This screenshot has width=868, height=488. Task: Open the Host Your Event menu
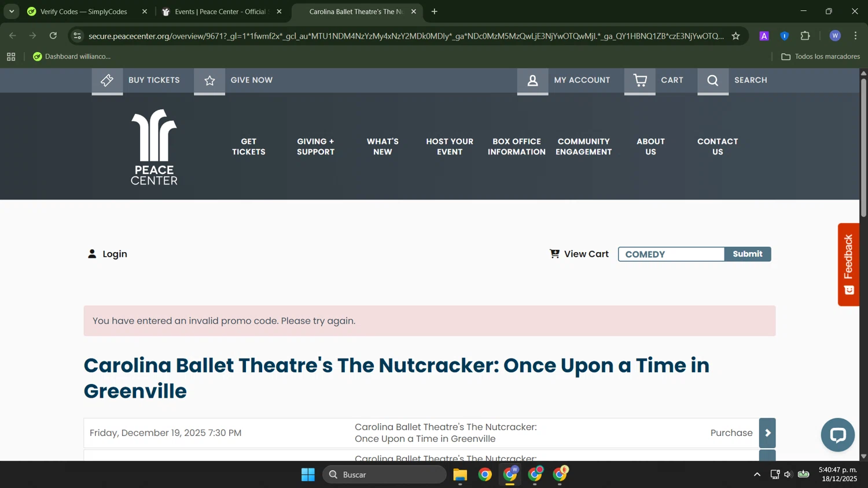pos(450,147)
